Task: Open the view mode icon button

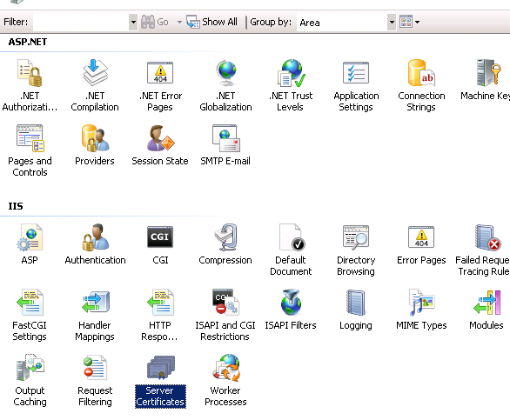Action: click(x=406, y=22)
